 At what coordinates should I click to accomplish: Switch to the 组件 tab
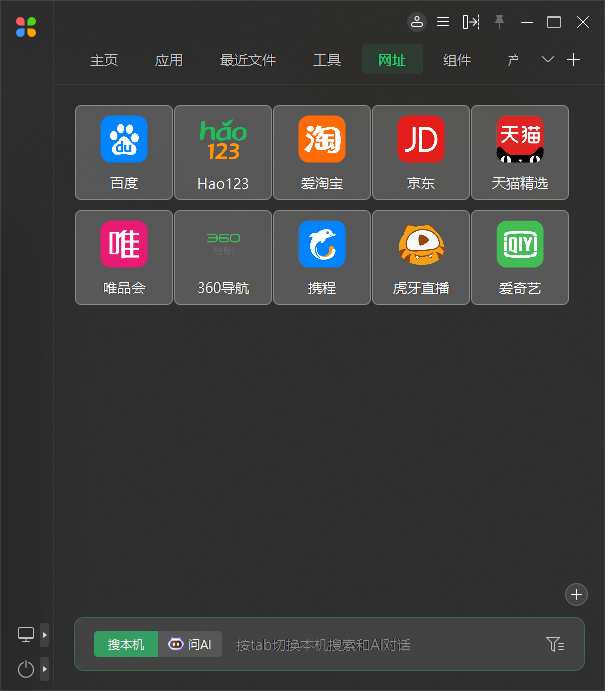click(x=457, y=60)
